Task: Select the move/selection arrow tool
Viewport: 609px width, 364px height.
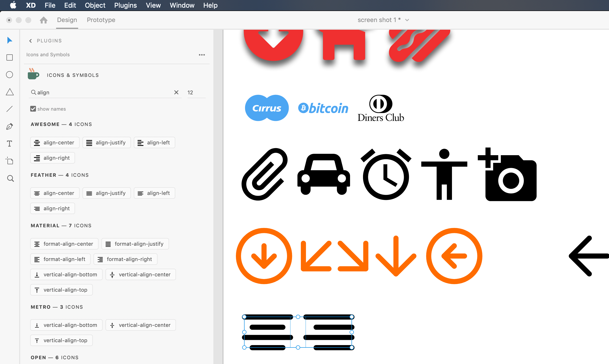Action: click(x=9, y=40)
